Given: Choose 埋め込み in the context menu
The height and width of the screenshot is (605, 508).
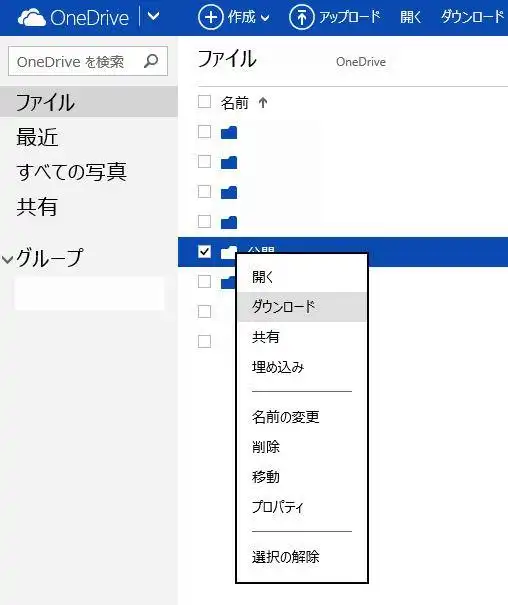Looking at the screenshot, I should (302, 367).
